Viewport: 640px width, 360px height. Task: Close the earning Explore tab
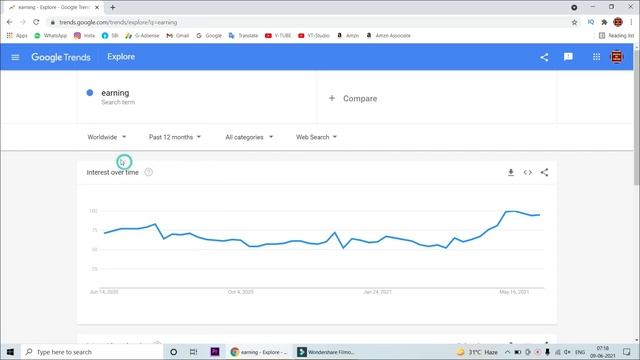click(x=97, y=7)
